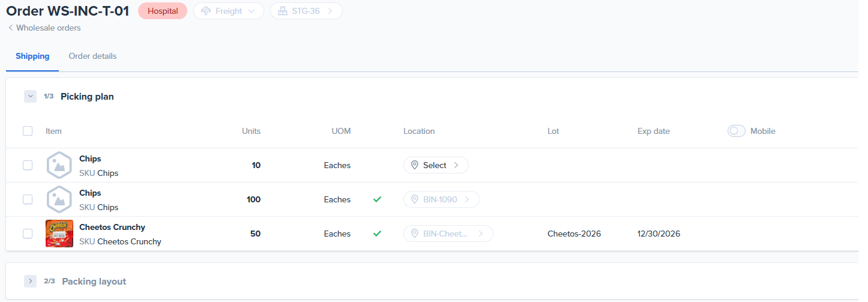
Task: Click the placeholder image for Chips 100 units
Action: click(59, 199)
